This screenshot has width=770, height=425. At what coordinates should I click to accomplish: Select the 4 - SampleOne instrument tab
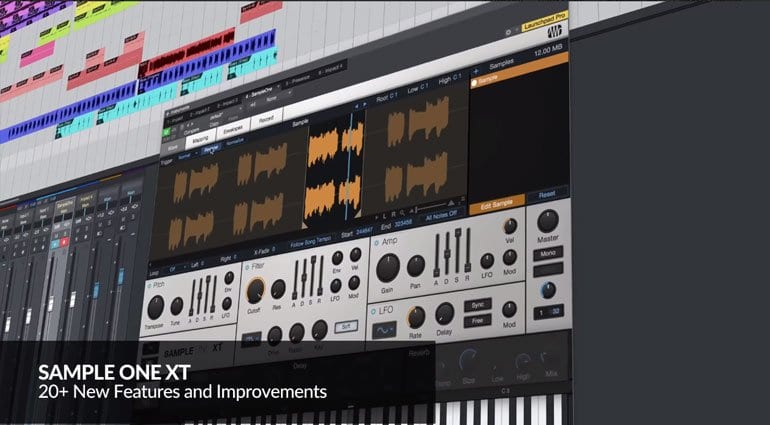[258, 92]
